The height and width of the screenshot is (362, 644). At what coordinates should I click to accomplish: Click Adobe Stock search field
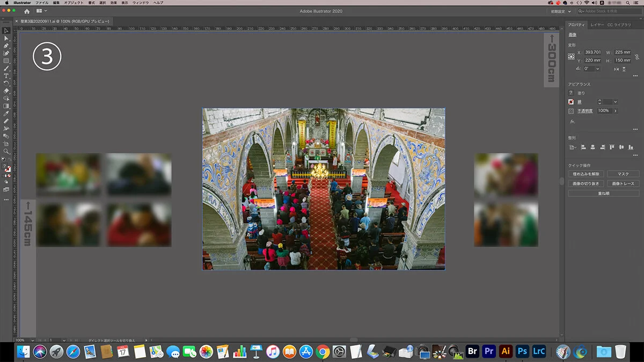click(610, 11)
